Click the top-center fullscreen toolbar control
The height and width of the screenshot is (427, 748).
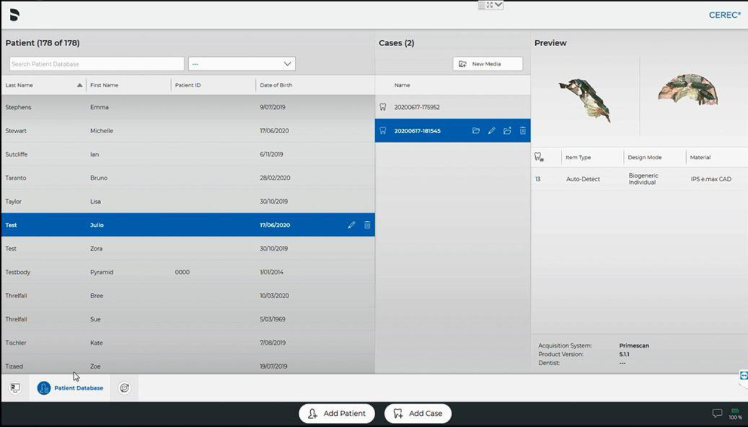click(x=490, y=5)
